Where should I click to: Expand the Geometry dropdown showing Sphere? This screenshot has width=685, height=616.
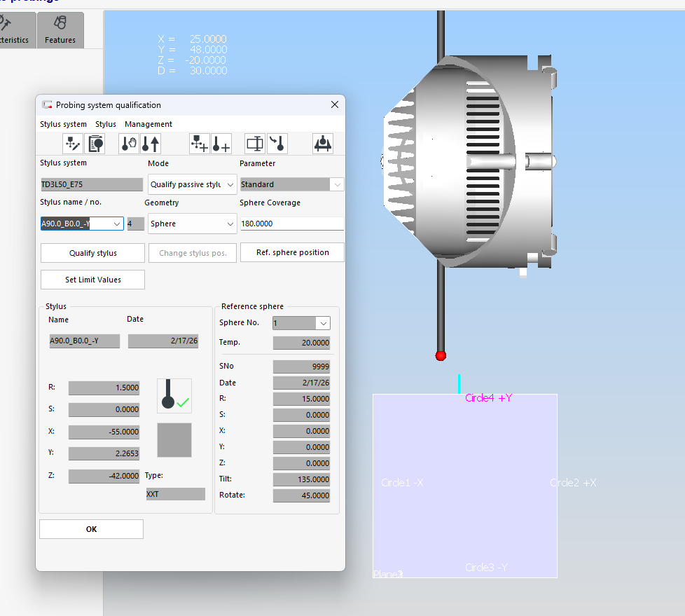230,224
